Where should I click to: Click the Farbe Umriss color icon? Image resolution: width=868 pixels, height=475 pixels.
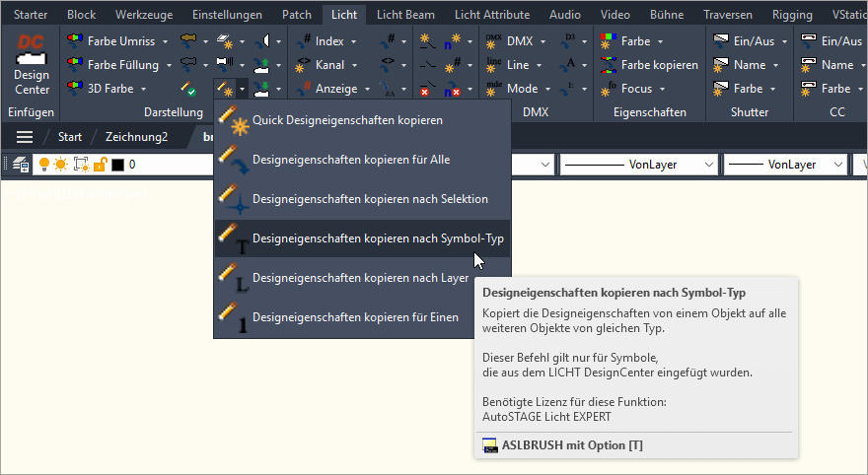point(75,41)
